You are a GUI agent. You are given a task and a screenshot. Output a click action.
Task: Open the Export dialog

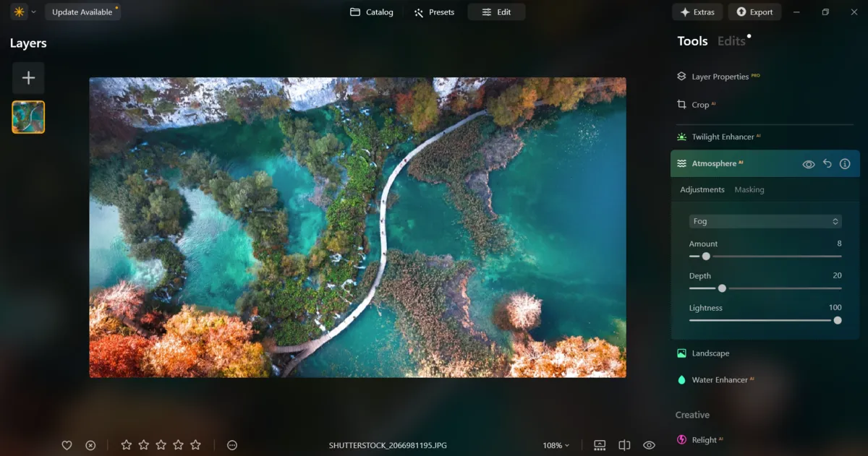coord(754,12)
